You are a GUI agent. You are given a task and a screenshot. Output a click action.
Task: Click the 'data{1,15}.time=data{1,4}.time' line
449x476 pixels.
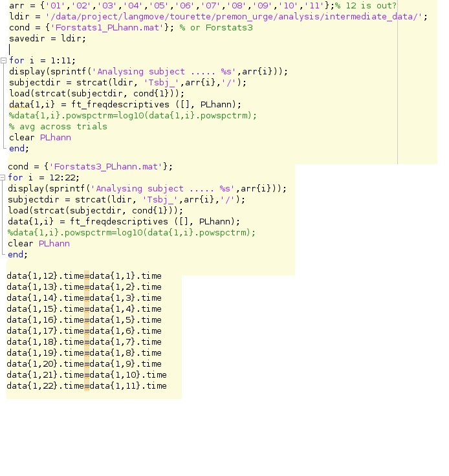point(83,308)
